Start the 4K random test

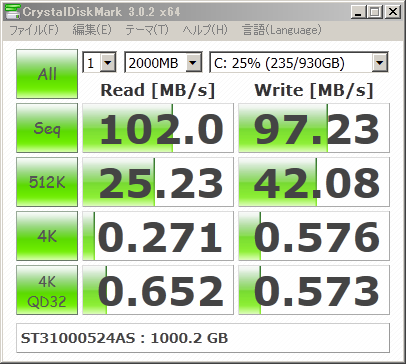pyautogui.click(x=47, y=236)
